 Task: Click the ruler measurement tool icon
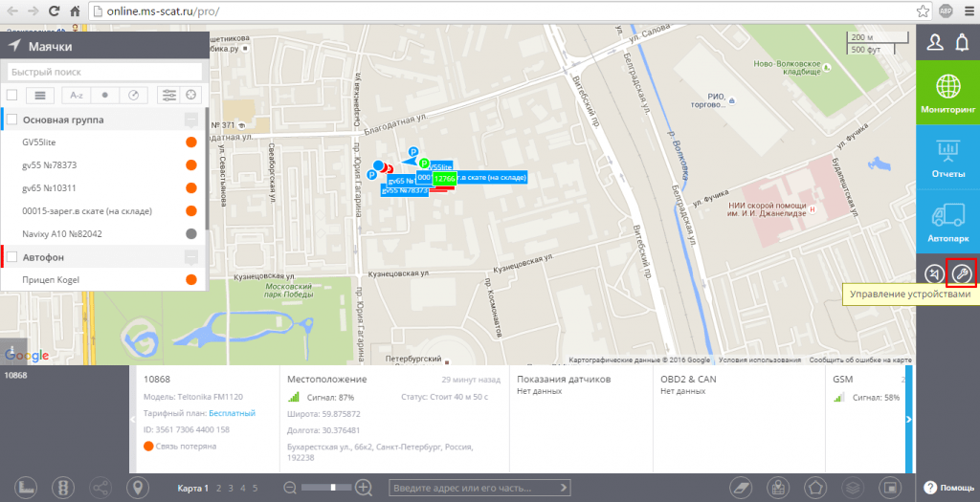click(x=26, y=488)
